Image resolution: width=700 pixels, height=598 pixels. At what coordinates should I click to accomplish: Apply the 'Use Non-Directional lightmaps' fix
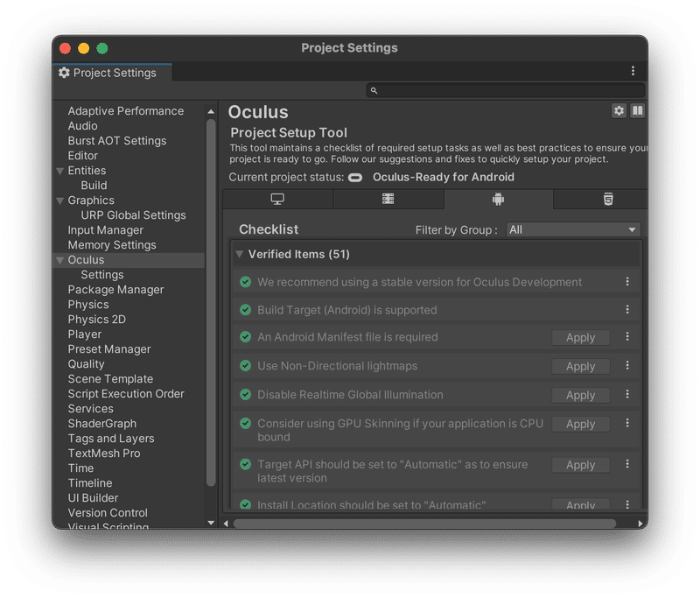pos(580,366)
